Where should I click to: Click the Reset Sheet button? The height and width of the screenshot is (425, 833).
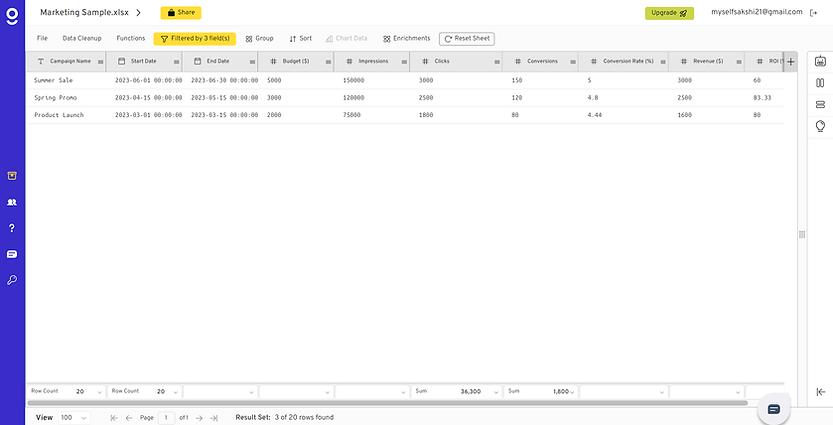click(466, 39)
